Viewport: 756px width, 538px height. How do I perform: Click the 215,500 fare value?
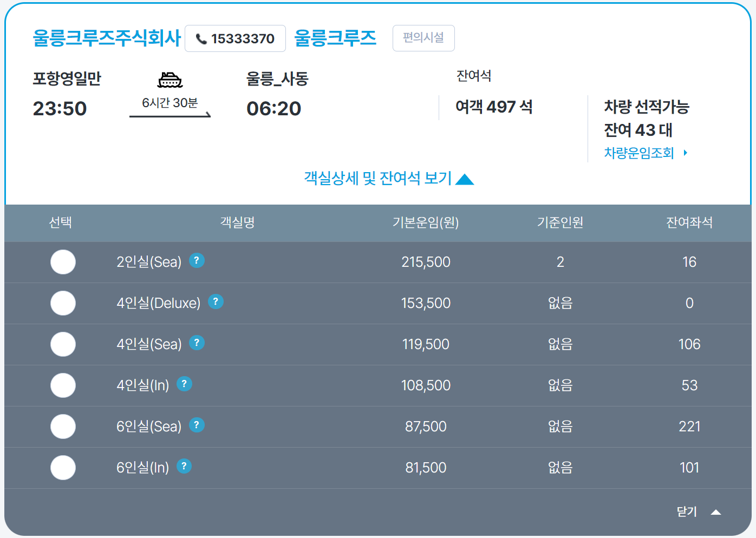[x=426, y=262]
